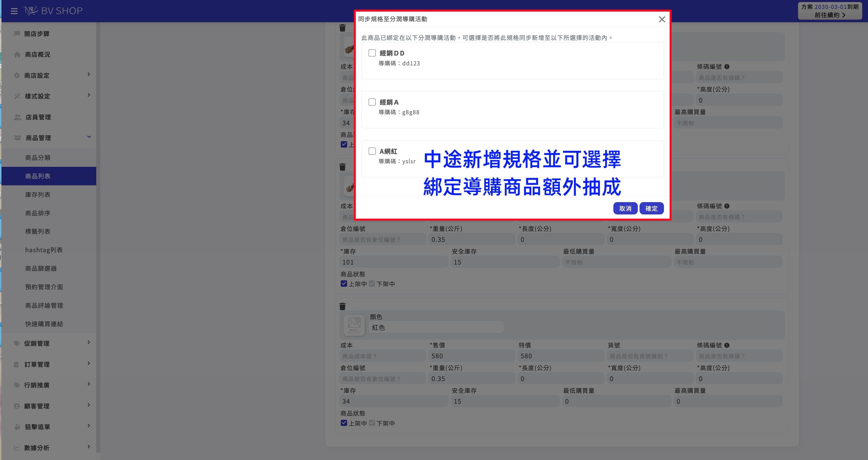Click the 促銷管理 tag icon

(17, 344)
